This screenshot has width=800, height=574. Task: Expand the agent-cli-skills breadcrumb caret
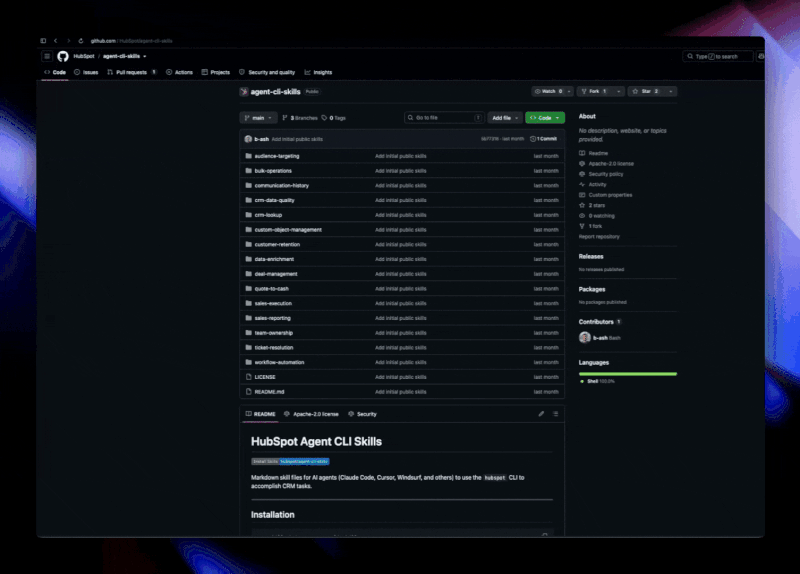[x=144, y=57]
